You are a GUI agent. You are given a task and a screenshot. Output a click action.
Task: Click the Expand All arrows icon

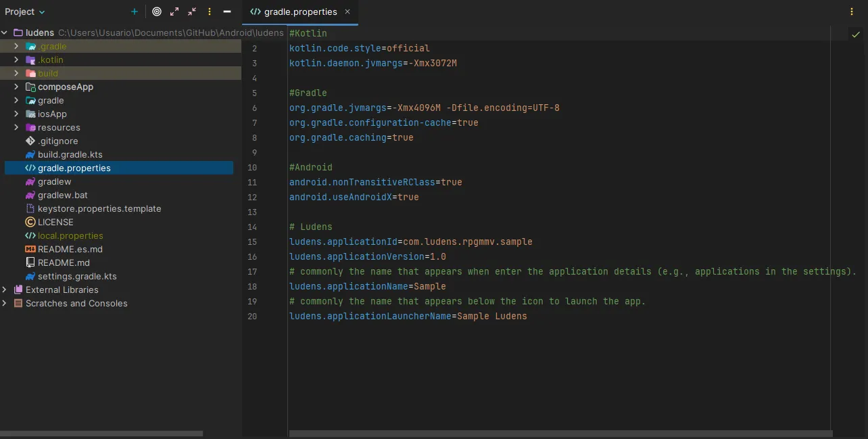click(x=174, y=11)
